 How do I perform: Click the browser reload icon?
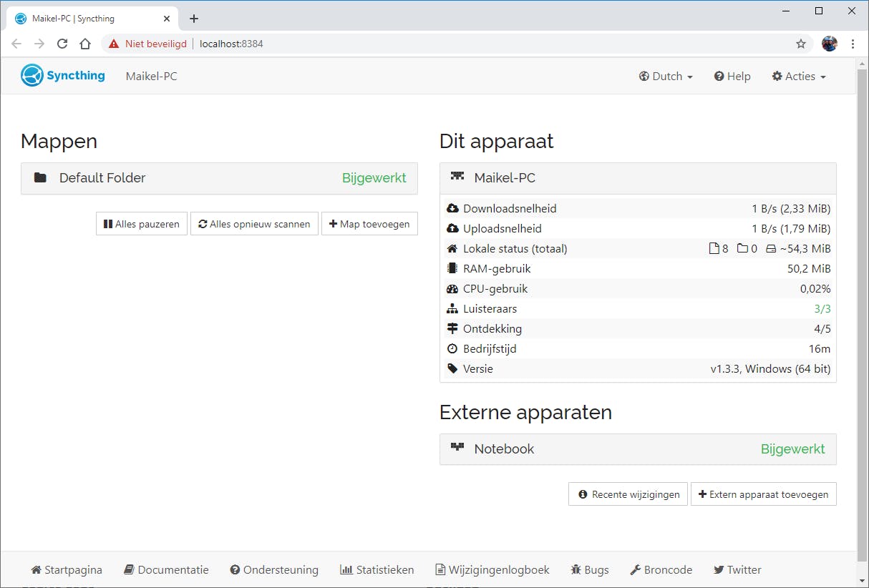point(62,44)
